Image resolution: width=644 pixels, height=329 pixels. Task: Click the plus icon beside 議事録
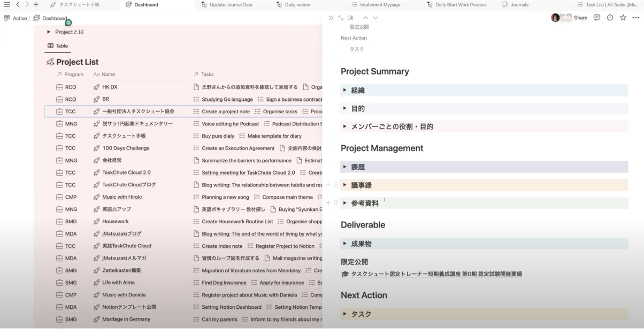click(x=328, y=185)
